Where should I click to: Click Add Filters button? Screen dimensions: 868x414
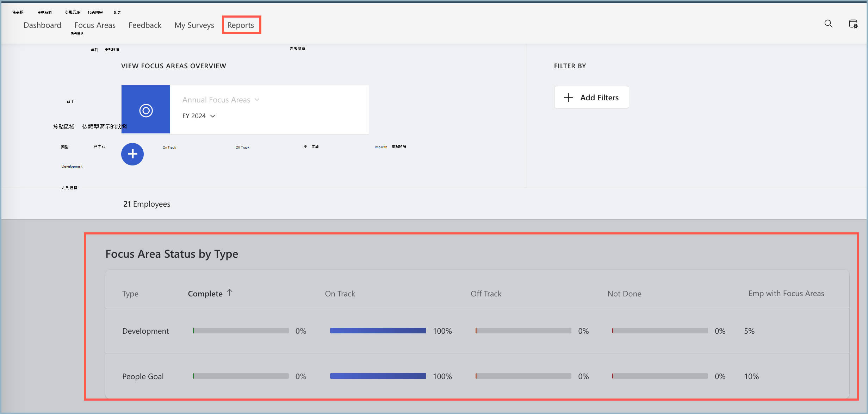[x=591, y=98]
